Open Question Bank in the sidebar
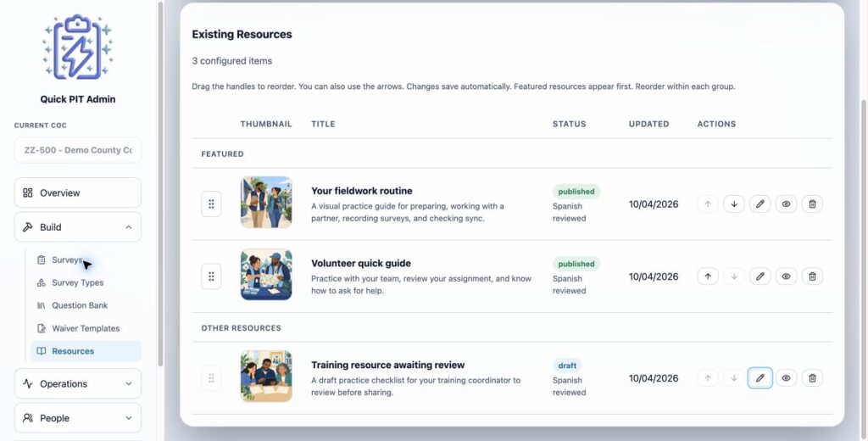868x441 pixels. pyautogui.click(x=86, y=305)
